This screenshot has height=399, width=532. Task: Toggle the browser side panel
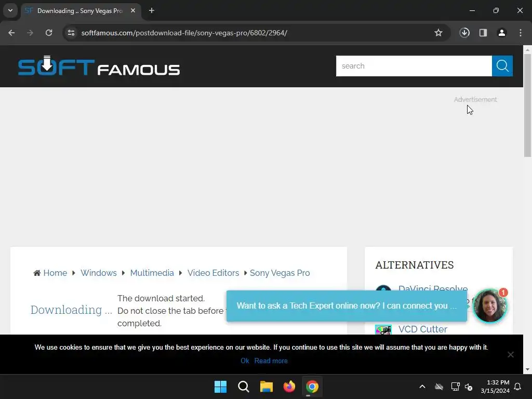[x=483, y=33]
